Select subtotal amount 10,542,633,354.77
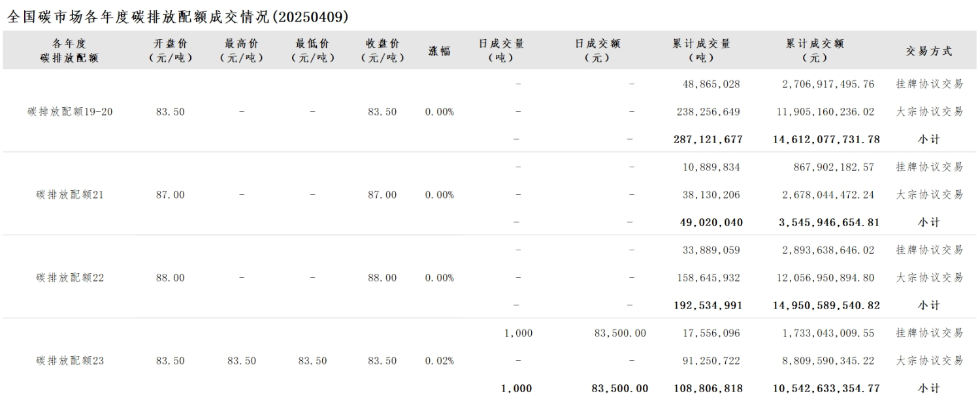The width and height of the screenshot is (980, 400). click(x=826, y=388)
